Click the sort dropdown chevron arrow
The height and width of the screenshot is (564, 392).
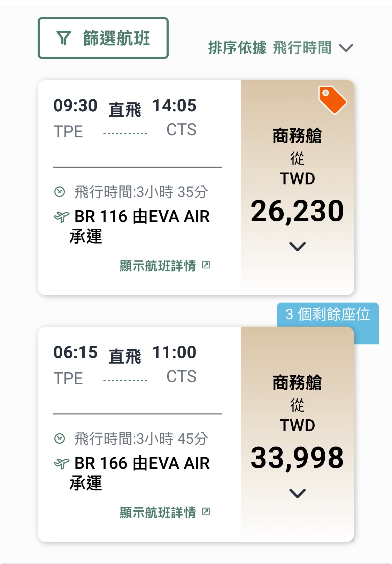pyautogui.click(x=346, y=48)
